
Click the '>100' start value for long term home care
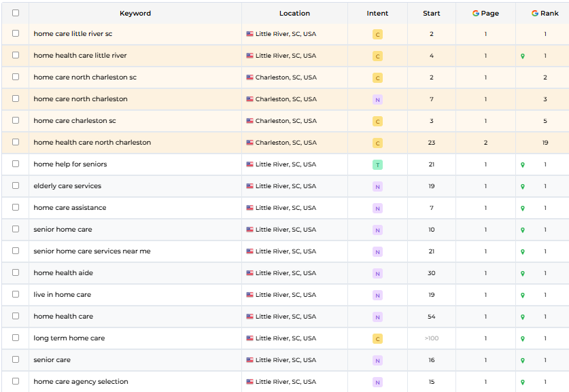tap(432, 338)
